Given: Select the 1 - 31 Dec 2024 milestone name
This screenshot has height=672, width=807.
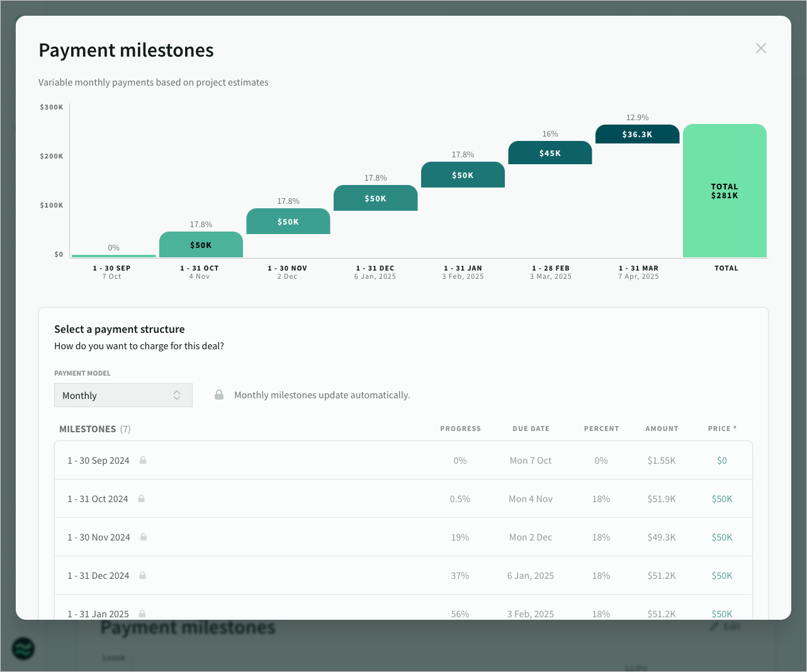Looking at the screenshot, I should (x=98, y=576).
